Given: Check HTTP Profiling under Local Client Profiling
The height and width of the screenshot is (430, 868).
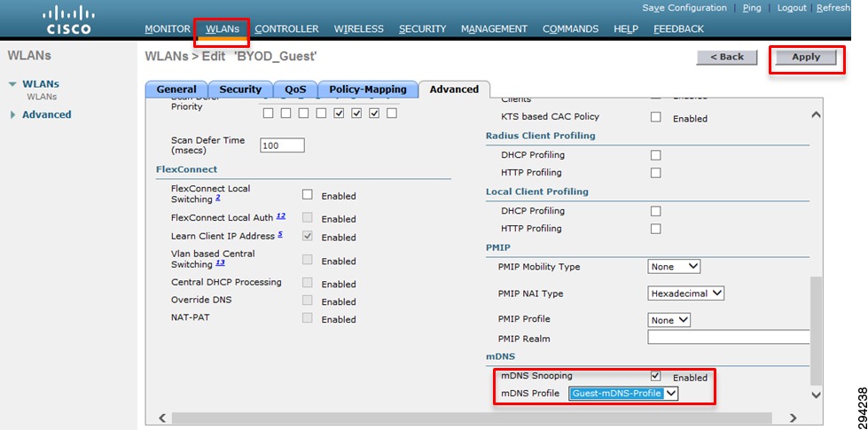Looking at the screenshot, I should [x=656, y=229].
